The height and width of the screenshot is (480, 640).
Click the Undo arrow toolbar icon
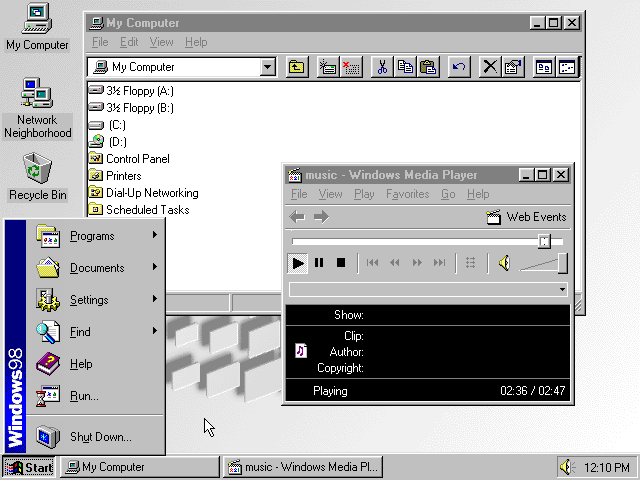pos(459,67)
